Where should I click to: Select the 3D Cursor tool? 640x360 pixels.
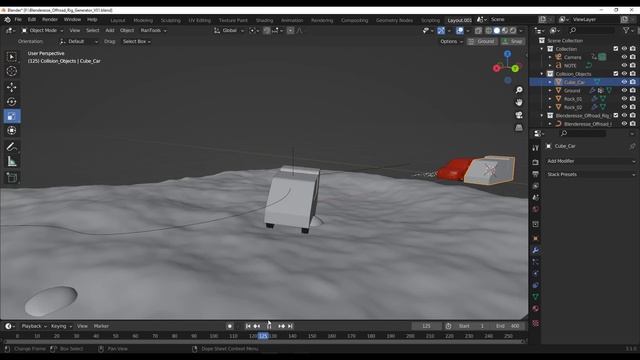pos(11,71)
